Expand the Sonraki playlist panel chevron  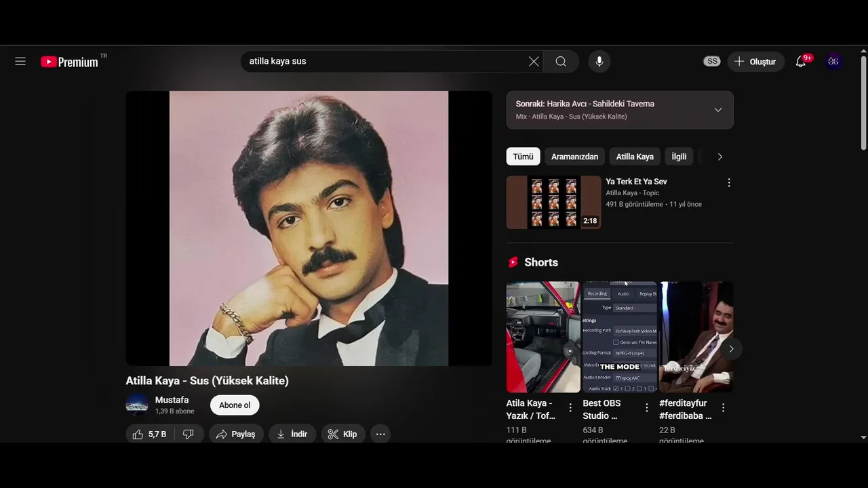tap(717, 110)
